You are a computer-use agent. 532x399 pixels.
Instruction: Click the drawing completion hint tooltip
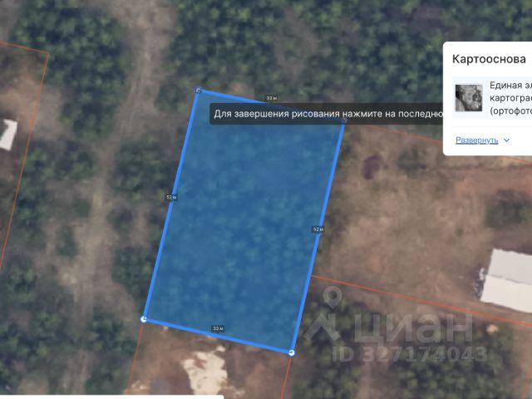327,114
